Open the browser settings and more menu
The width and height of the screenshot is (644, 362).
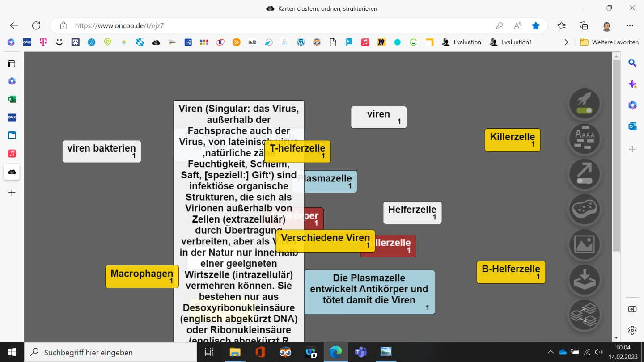tap(630, 26)
